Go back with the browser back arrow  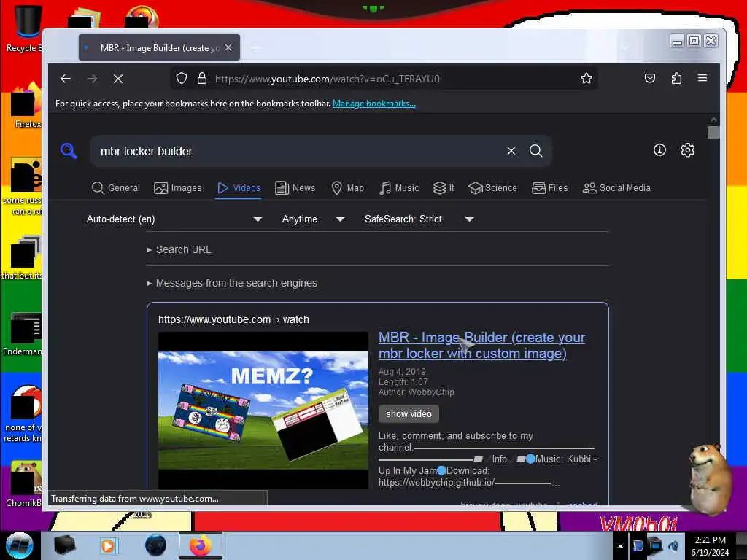click(x=66, y=79)
